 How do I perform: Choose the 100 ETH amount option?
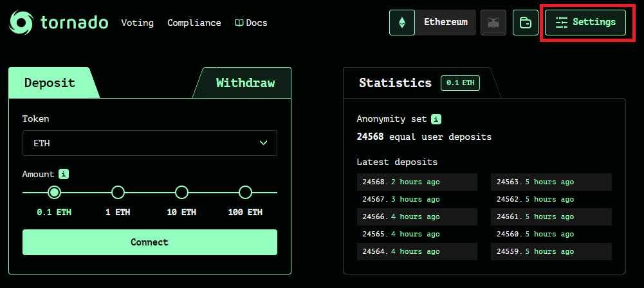[245, 192]
